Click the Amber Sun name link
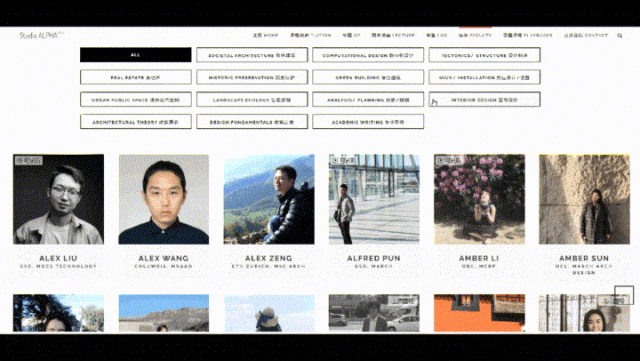Screen dimensions: 640x361 point(584,258)
